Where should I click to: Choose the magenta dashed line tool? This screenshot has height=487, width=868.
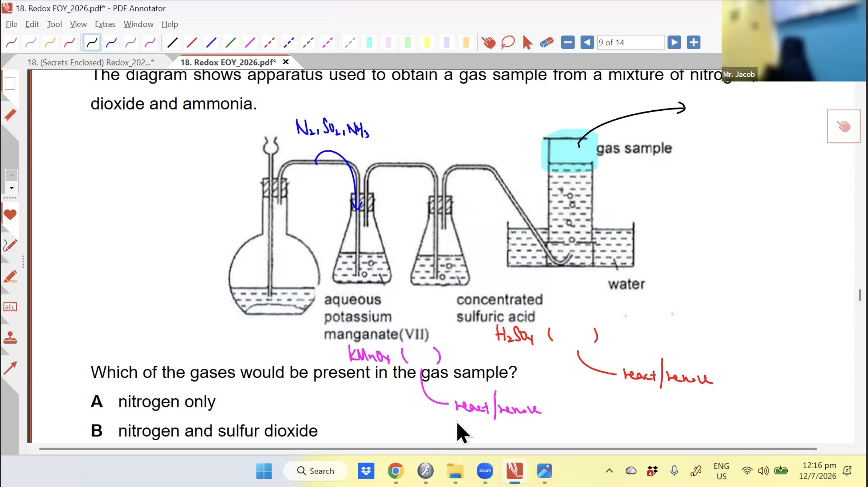click(327, 43)
